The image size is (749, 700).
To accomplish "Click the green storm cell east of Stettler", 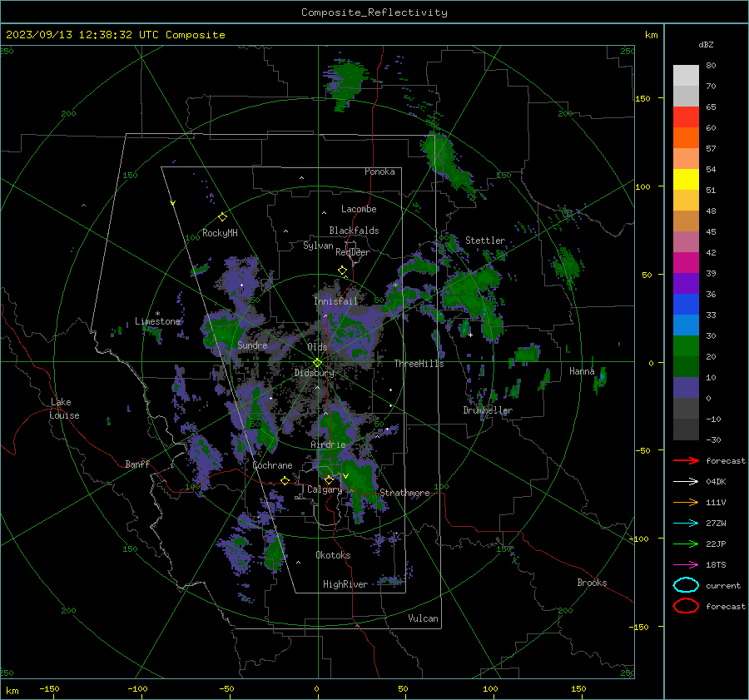I will click(x=567, y=266).
